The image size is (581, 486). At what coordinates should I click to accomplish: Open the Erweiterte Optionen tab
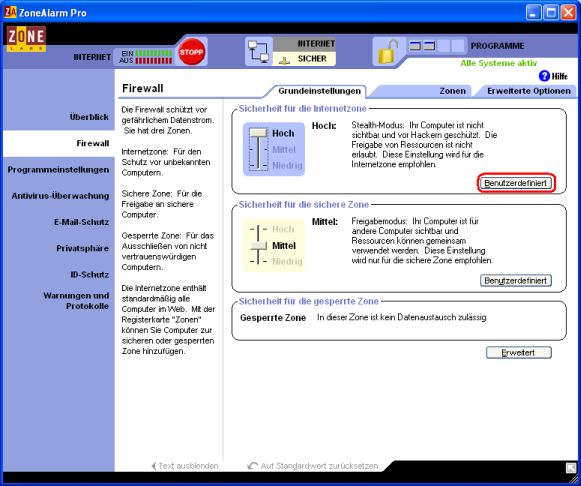tap(529, 91)
